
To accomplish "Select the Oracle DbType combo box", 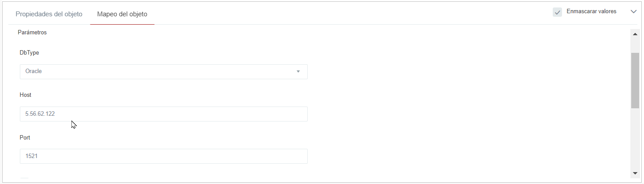I will pyautogui.click(x=159, y=71).
